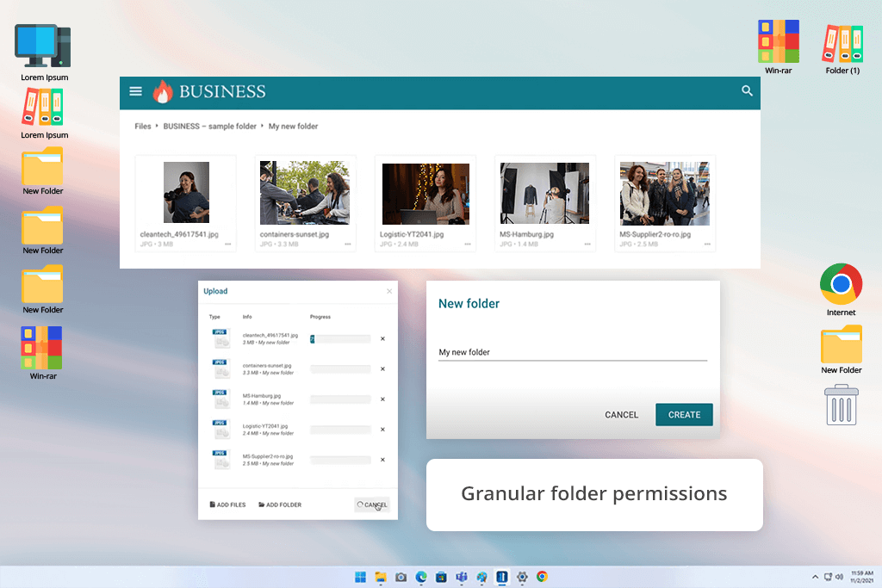Click the progress bar of cleantech_49617541.jpg upload
882x588 pixels.
coord(340,339)
